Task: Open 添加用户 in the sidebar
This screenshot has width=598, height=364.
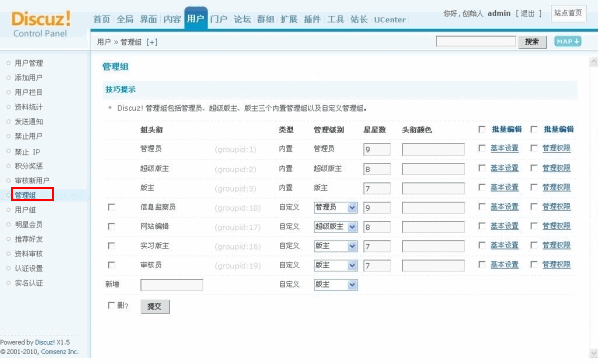Action: pyautogui.click(x=28, y=77)
